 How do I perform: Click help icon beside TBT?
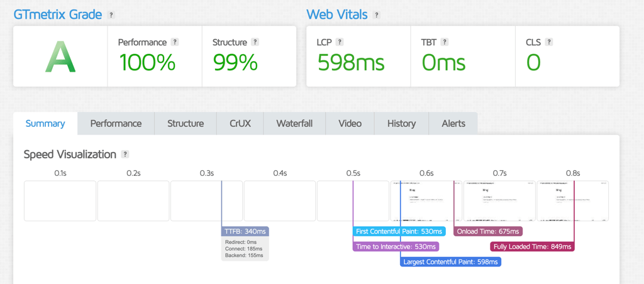coord(445,42)
